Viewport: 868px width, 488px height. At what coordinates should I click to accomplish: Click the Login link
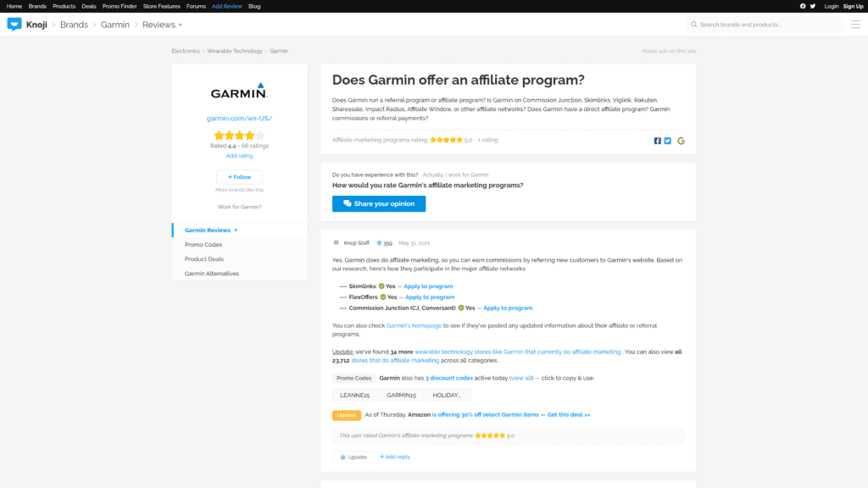[832, 6]
